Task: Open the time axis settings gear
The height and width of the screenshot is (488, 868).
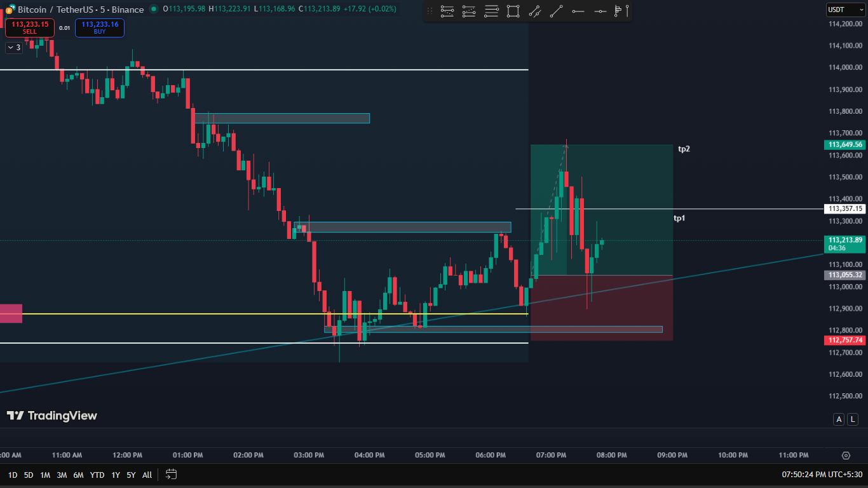Action: tap(846, 456)
